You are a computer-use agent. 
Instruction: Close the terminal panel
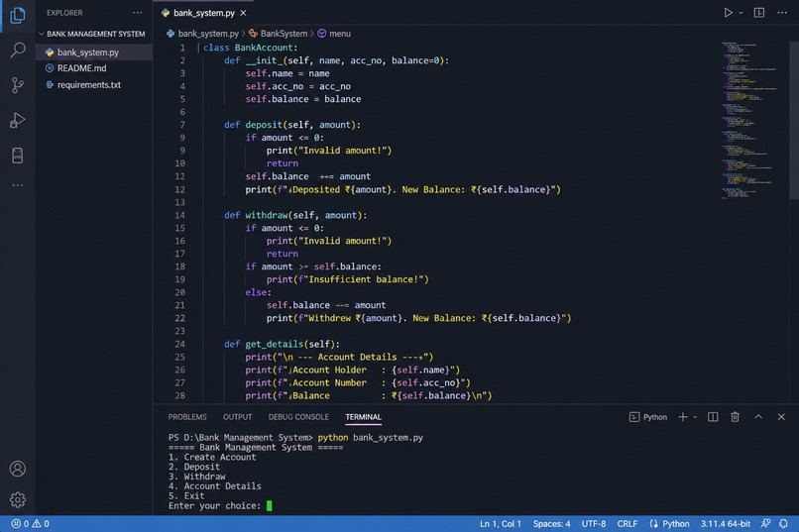[x=781, y=417]
